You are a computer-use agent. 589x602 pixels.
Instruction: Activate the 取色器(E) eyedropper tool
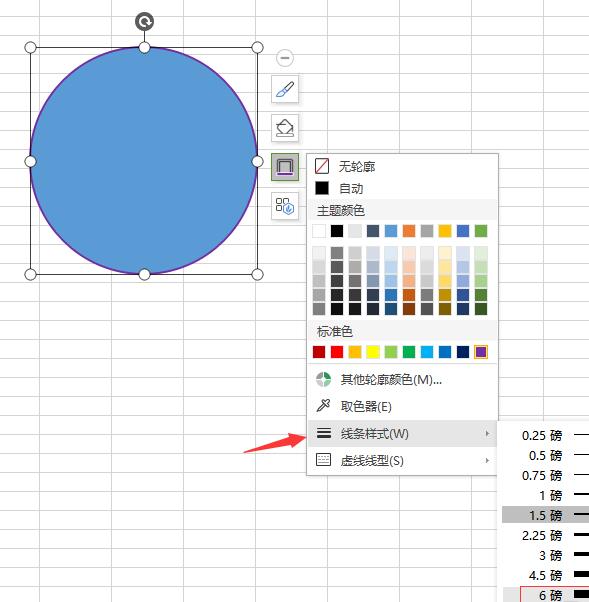(x=402, y=406)
